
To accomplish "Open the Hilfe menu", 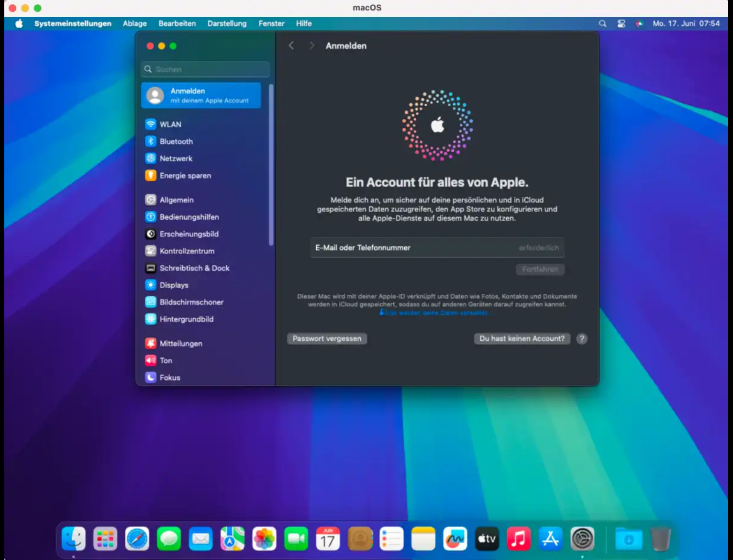I will coord(304,23).
